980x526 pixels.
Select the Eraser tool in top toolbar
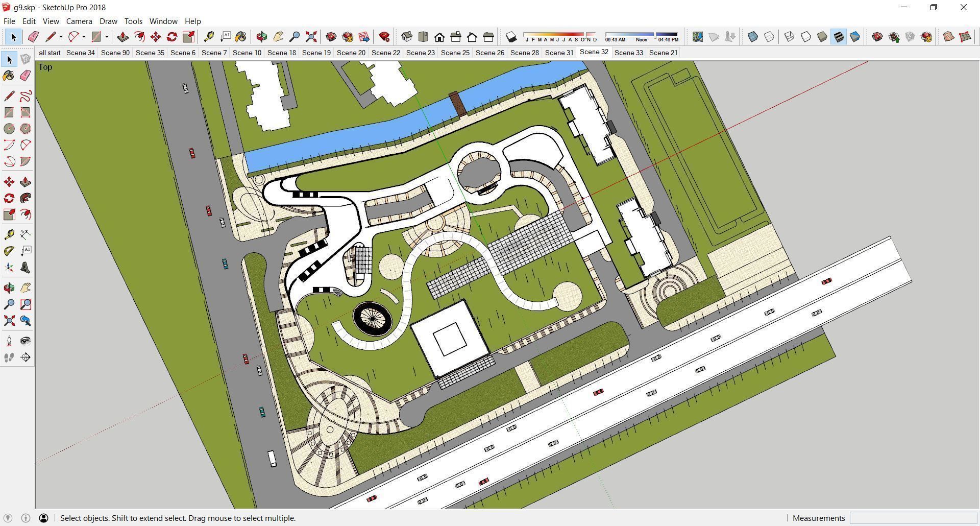point(33,37)
